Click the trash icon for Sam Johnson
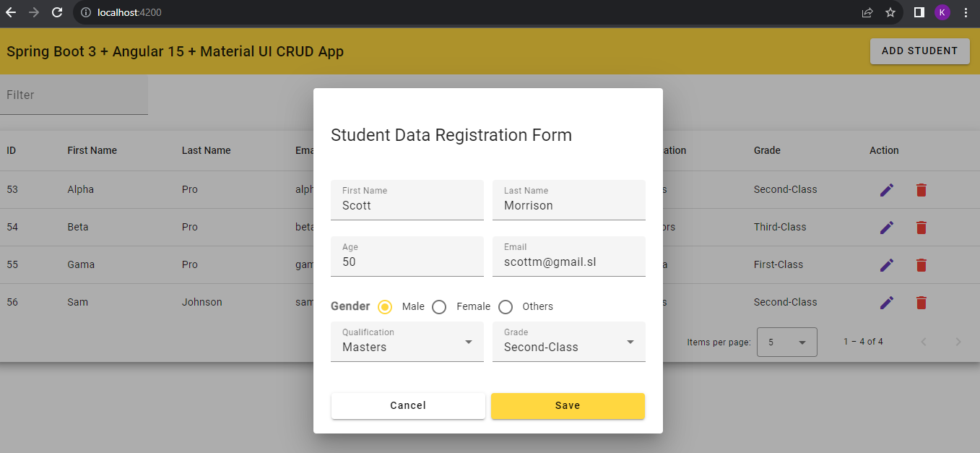Image resolution: width=980 pixels, height=453 pixels. point(921,303)
